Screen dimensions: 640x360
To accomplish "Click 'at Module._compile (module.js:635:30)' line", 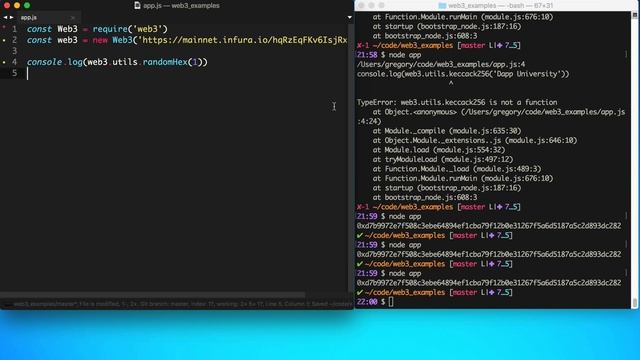I will coord(447,131).
